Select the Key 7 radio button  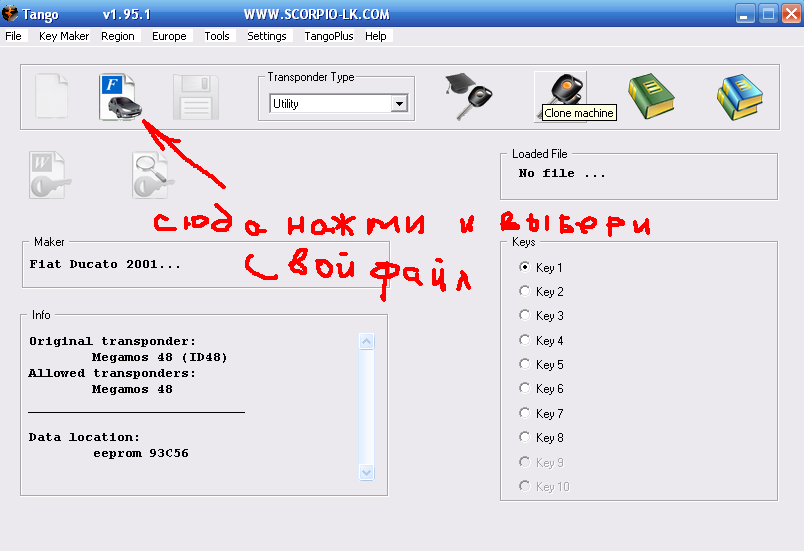point(524,413)
